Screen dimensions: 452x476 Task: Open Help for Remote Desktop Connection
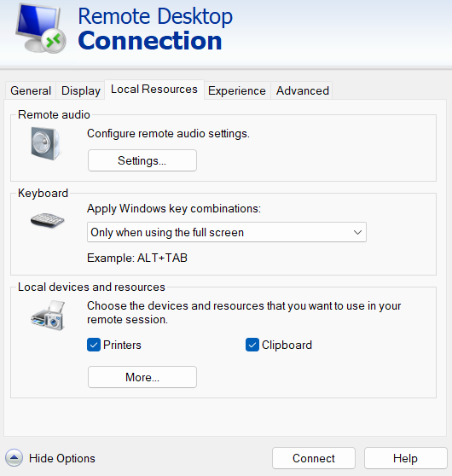406,458
